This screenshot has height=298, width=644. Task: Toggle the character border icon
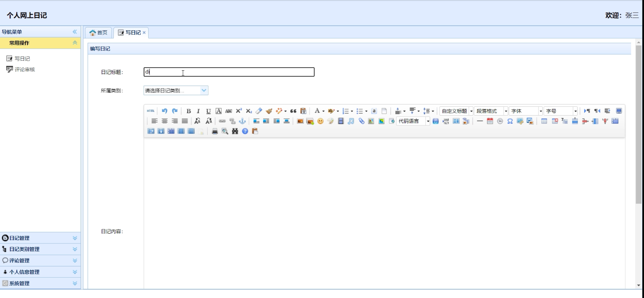[218, 111]
